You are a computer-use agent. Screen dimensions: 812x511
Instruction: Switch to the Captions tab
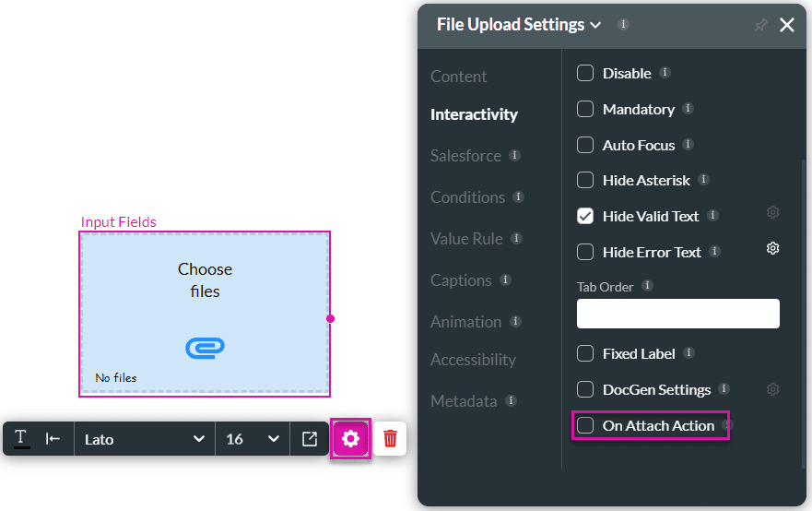point(461,280)
